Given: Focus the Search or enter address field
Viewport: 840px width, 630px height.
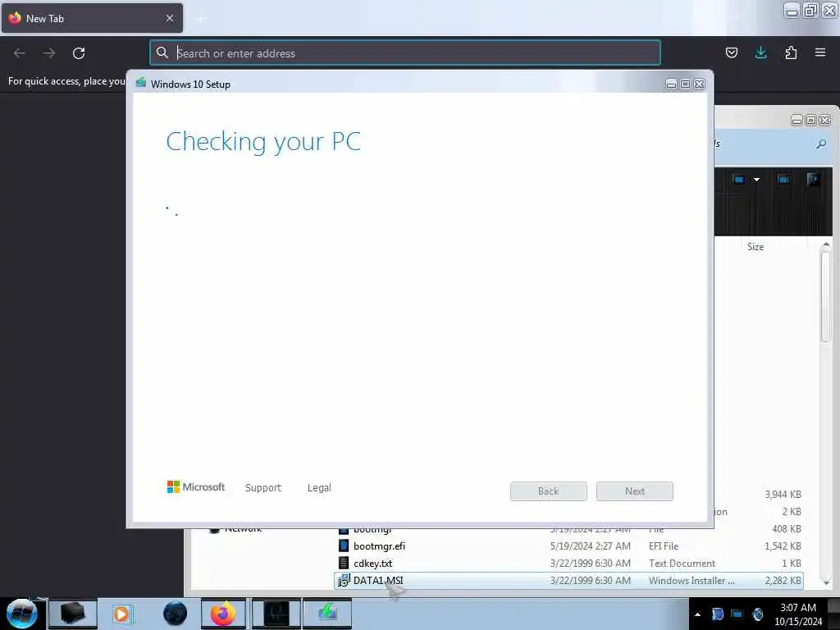Looking at the screenshot, I should pyautogui.click(x=405, y=53).
